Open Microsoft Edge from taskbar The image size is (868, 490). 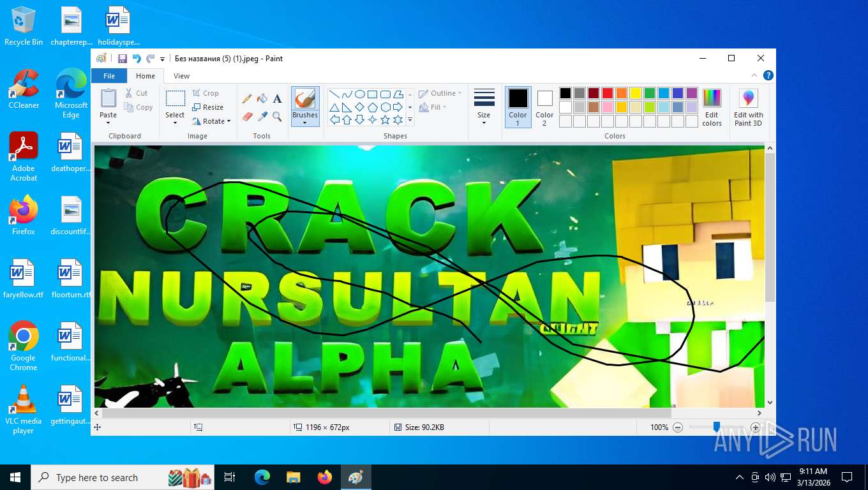pos(262,477)
